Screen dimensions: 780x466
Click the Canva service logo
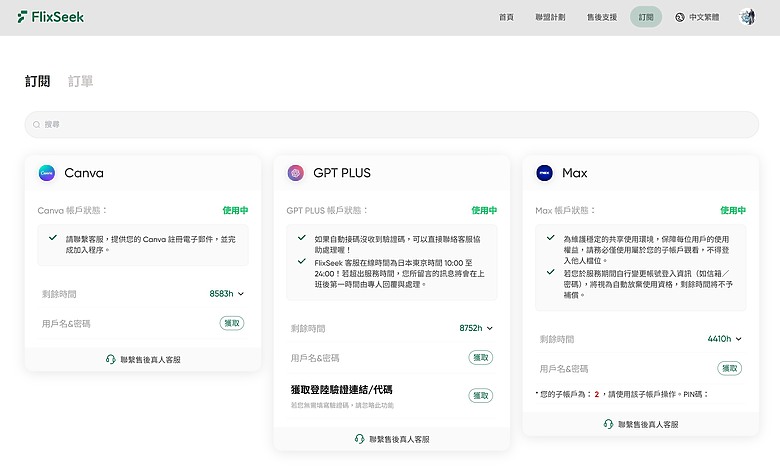tap(47, 173)
